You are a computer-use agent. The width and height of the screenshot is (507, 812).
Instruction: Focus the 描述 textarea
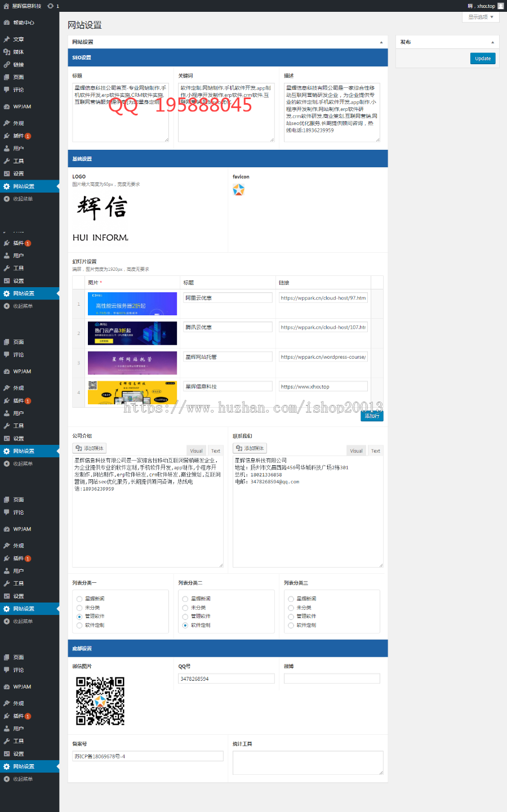tap(332, 113)
